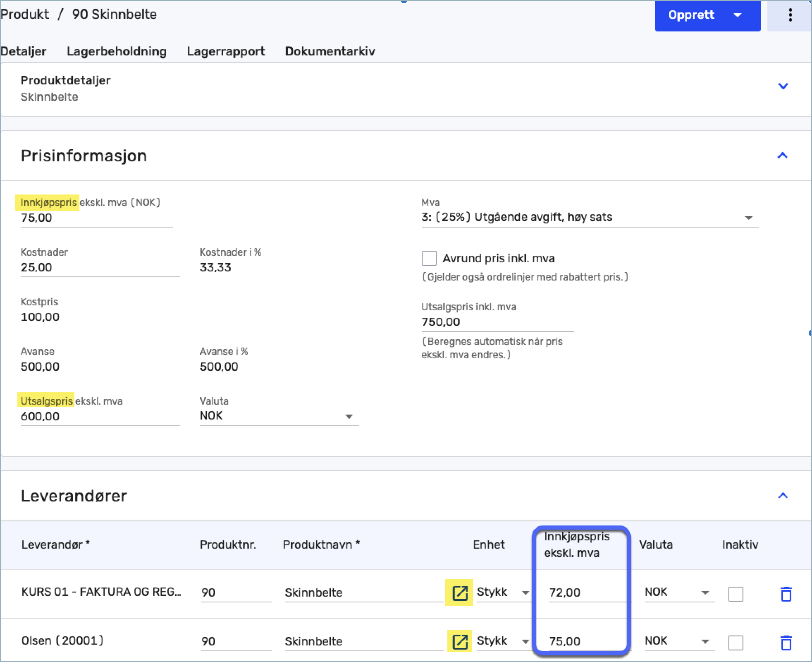Collapse the Leverandører section
Viewport: 812px width, 662px height.
coord(782,496)
